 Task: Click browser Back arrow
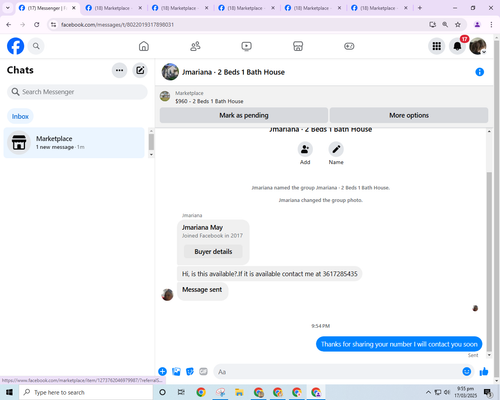tap(9, 24)
